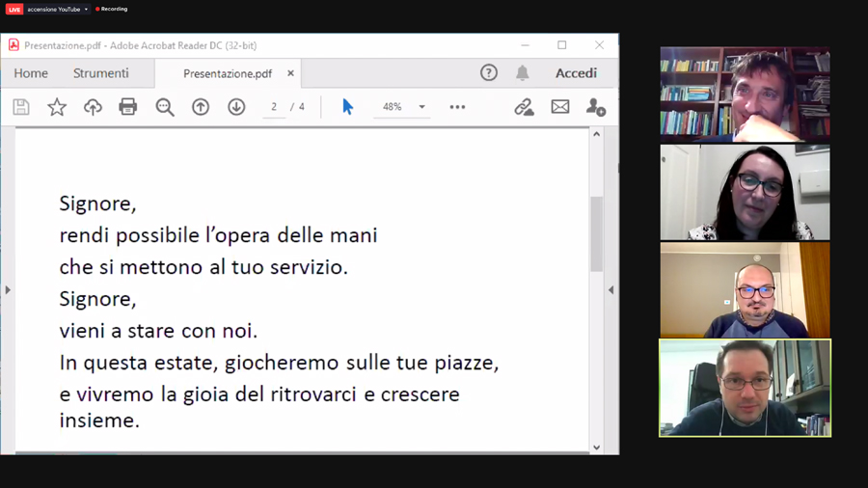Viewport: 868px width, 488px height.
Task: Expand the left navigation pane arrow
Action: (x=8, y=289)
